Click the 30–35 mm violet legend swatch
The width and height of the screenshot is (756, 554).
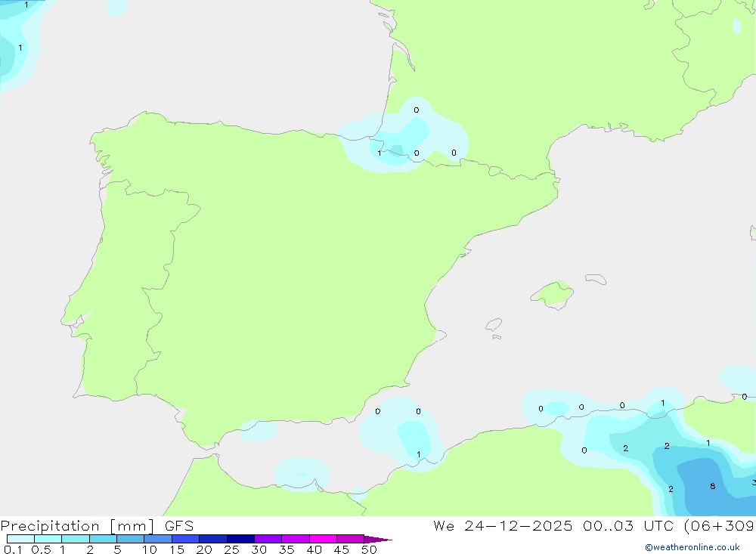(268, 539)
